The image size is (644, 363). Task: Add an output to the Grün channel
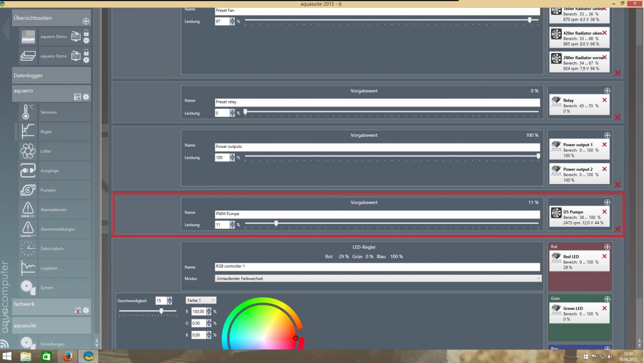coord(607,299)
